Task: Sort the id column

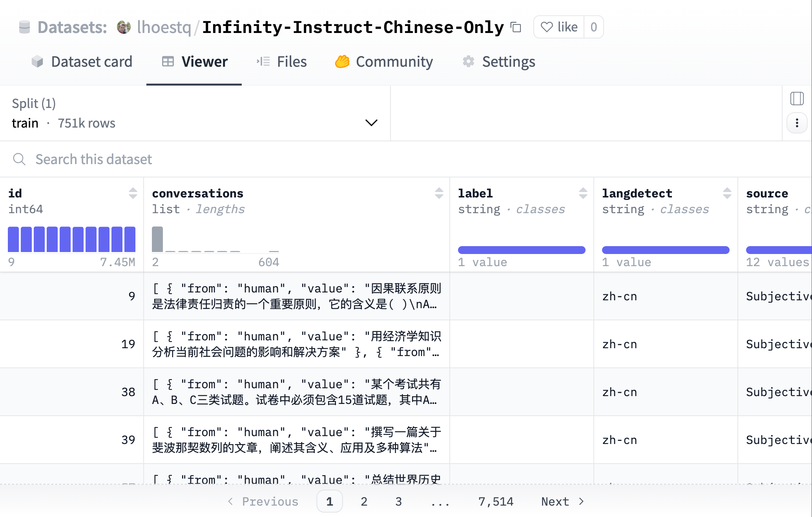Action: click(x=133, y=193)
